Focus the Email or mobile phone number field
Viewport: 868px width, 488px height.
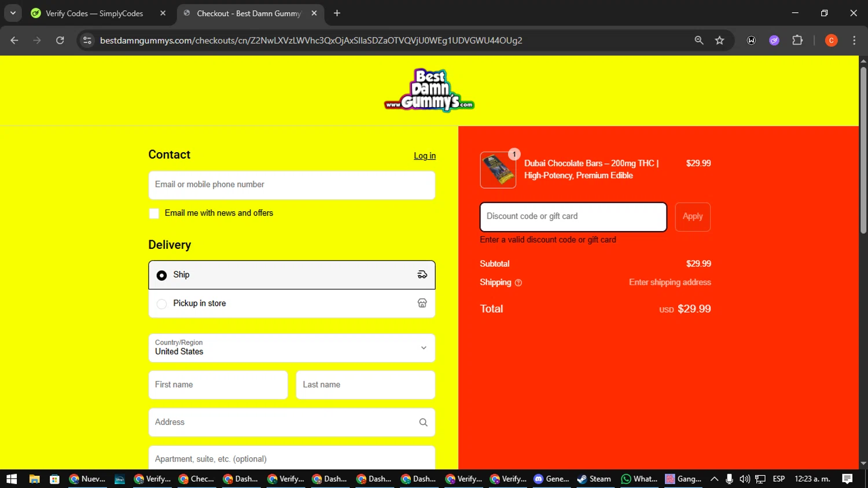coord(292,185)
